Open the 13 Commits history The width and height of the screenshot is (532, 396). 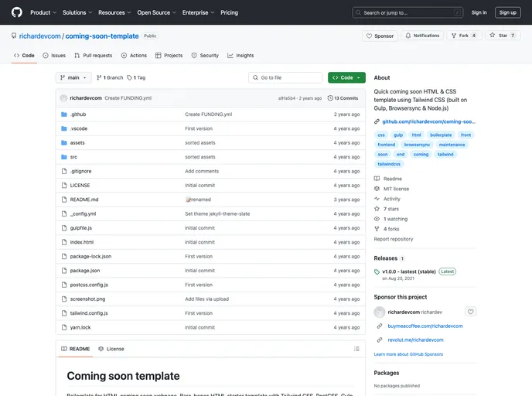(343, 98)
